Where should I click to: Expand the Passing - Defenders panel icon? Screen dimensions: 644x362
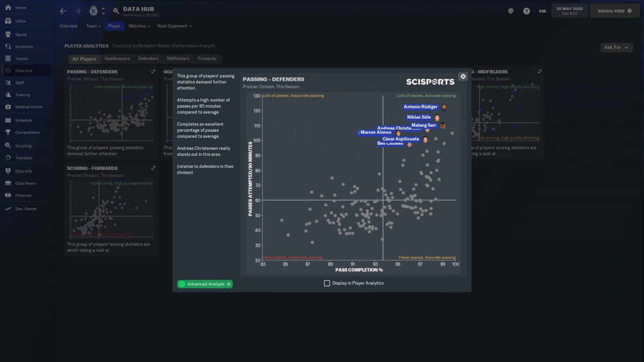coord(153,72)
